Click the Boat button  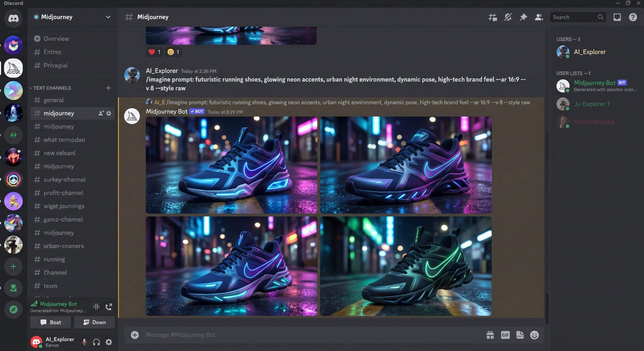pos(50,322)
